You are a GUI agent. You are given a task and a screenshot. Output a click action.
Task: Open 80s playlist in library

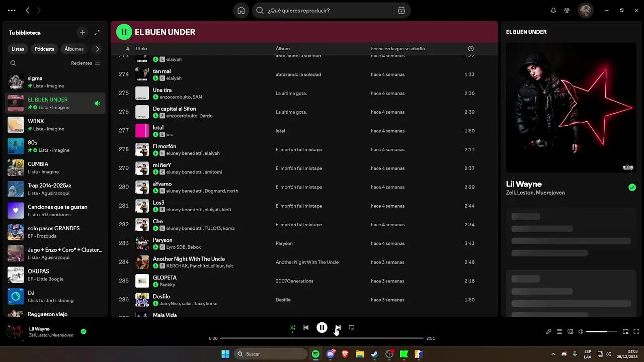(55, 146)
